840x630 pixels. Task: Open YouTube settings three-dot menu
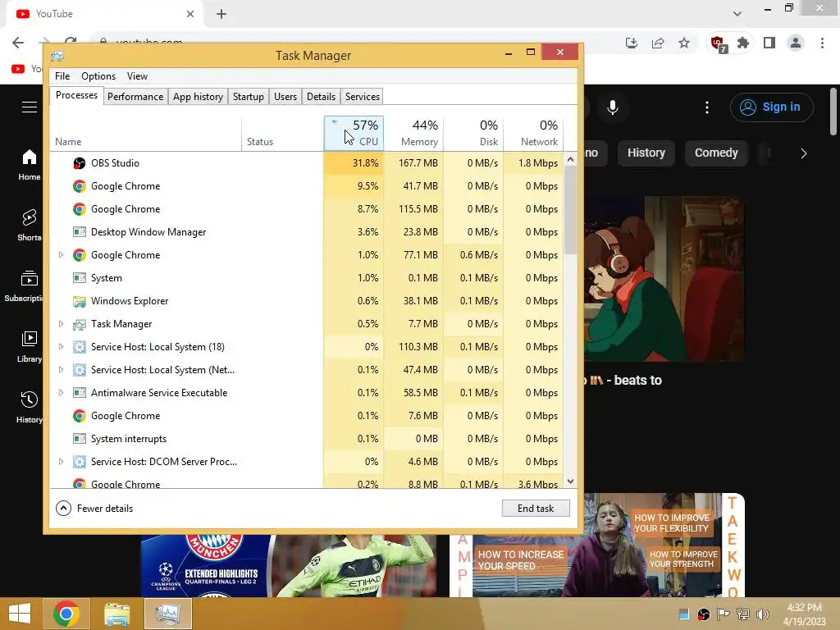(707, 107)
